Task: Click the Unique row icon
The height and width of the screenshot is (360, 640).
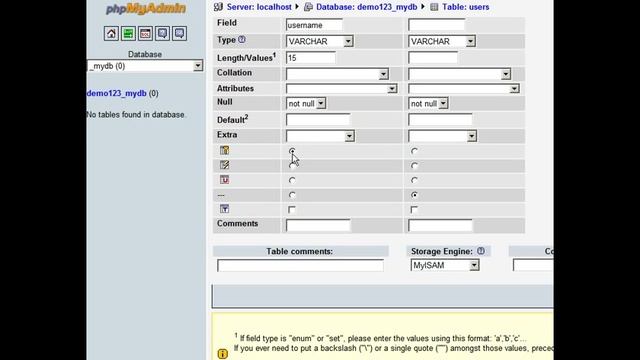Action: tap(224, 180)
